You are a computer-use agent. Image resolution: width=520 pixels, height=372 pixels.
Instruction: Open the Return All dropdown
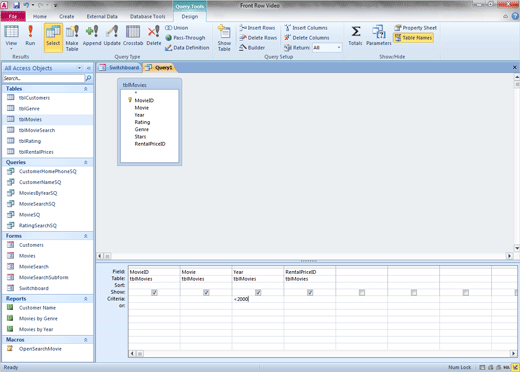(x=339, y=48)
